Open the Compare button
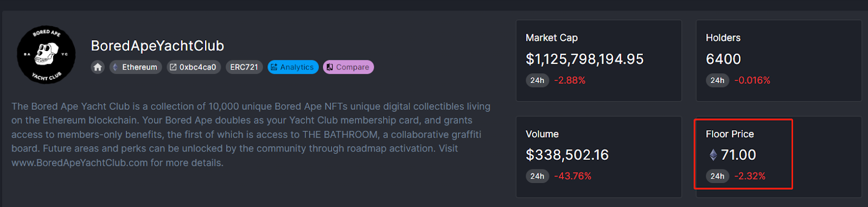Screen dimensions: 868x207 [x=348, y=67]
